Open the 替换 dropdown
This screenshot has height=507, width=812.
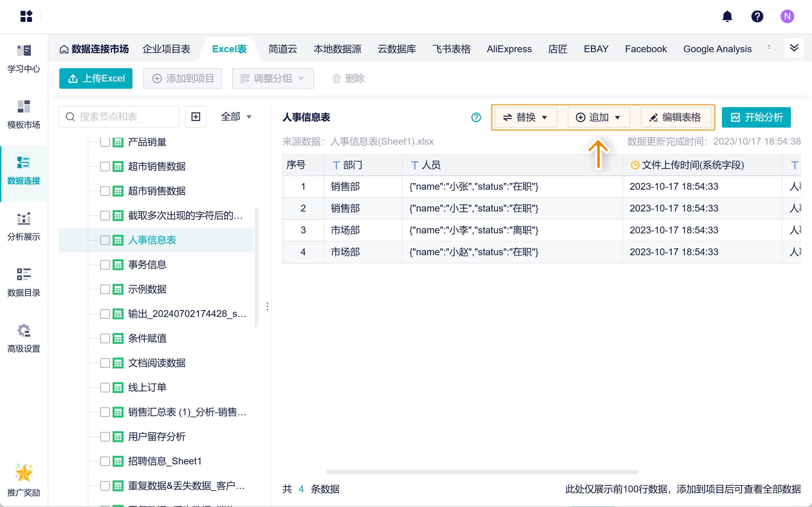pos(526,117)
